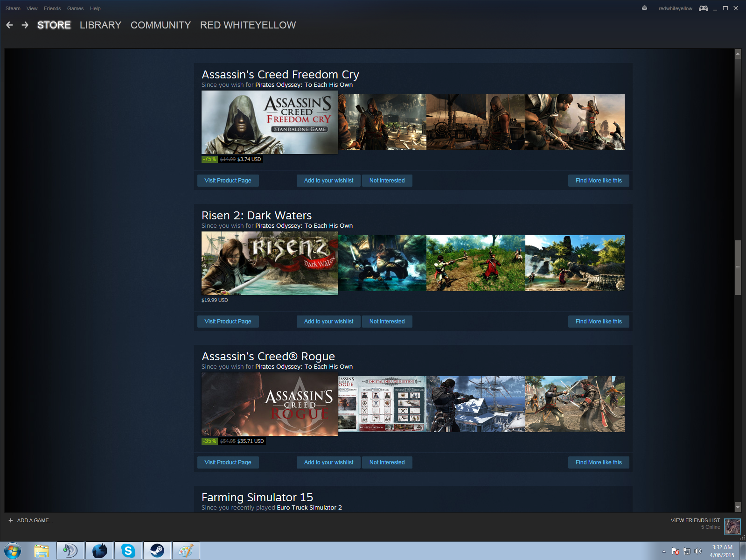
Task: Click the scrollbar down arrow
Action: tap(738, 507)
